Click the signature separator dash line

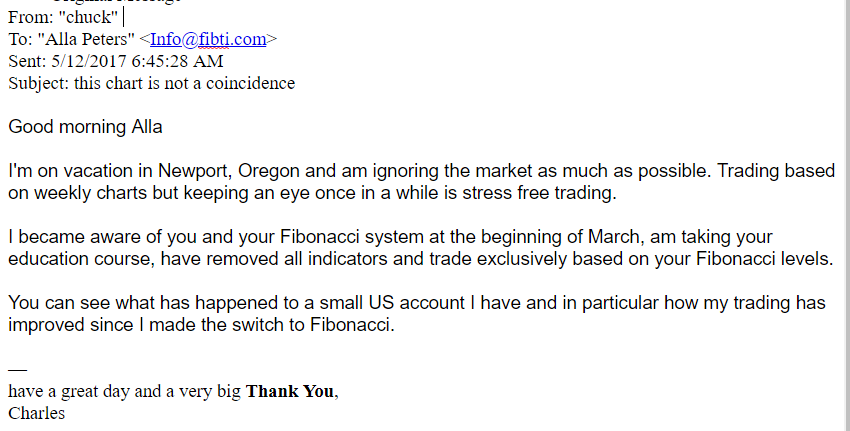click(x=17, y=370)
